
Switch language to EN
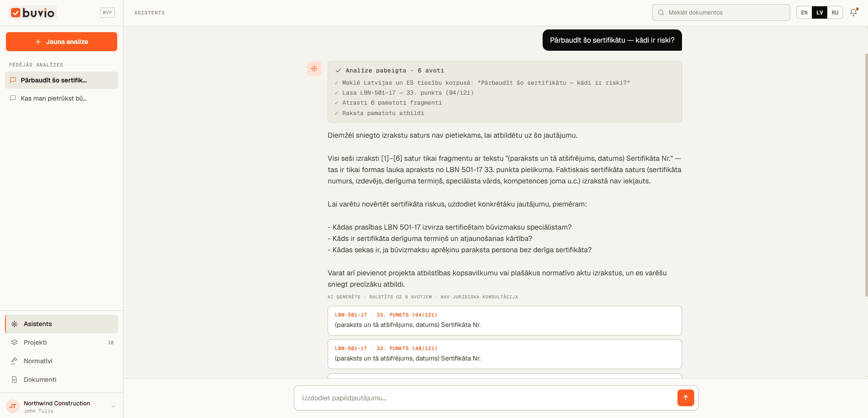804,13
